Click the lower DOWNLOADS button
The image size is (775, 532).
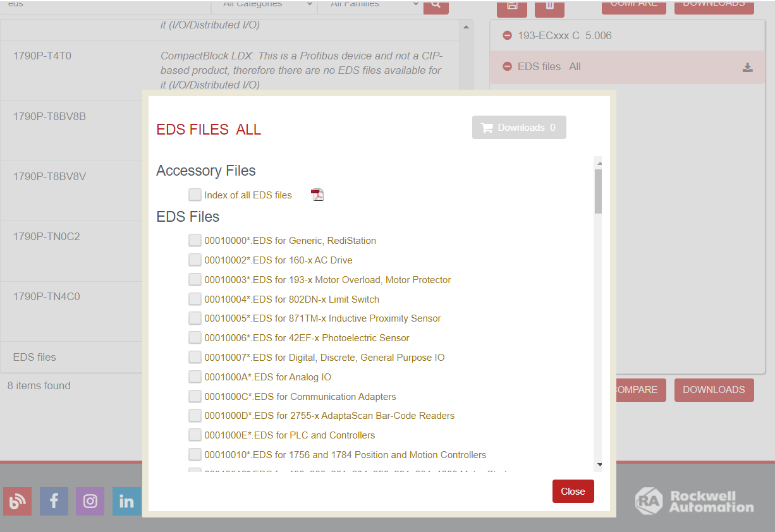click(714, 390)
